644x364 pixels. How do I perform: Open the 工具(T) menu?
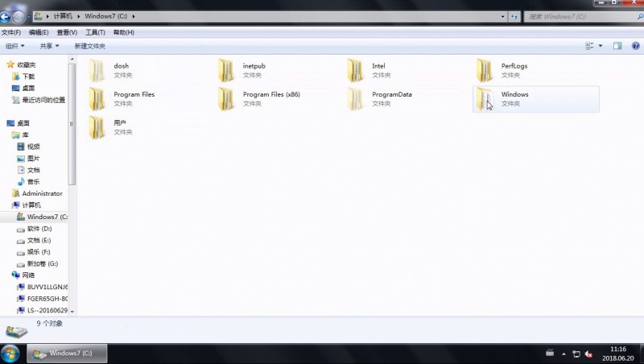coord(95,32)
